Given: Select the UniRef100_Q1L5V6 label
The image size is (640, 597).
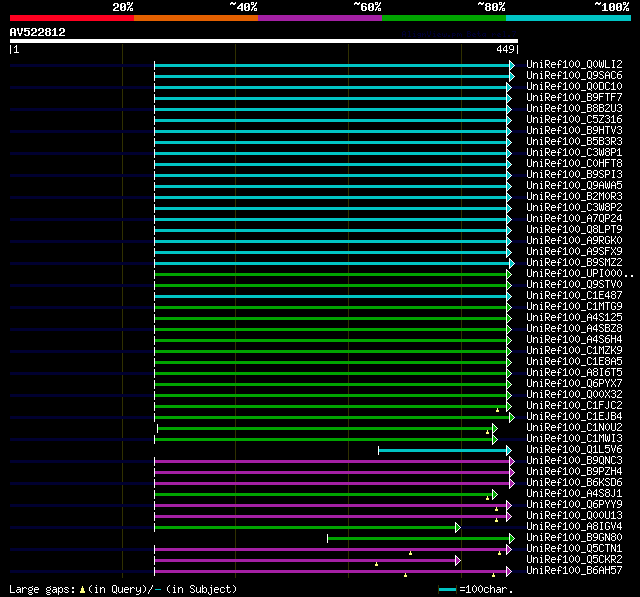Looking at the screenshot, I should point(574,450).
